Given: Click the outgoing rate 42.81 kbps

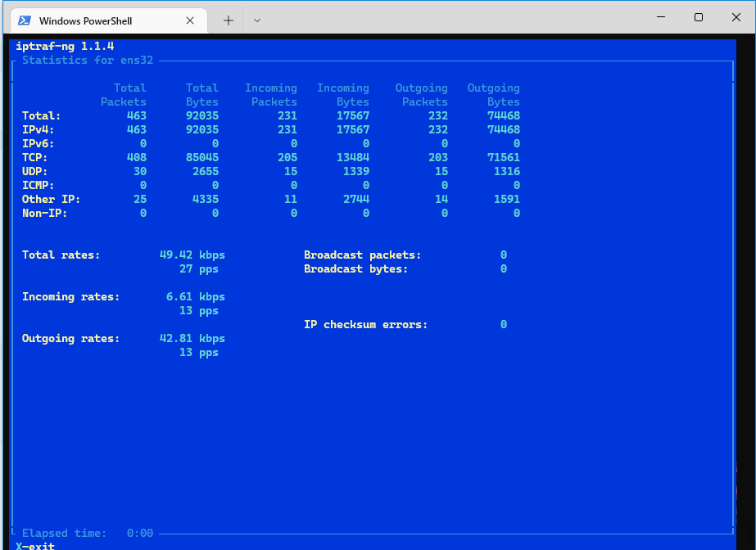Looking at the screenshot, I should pos(192,339).
